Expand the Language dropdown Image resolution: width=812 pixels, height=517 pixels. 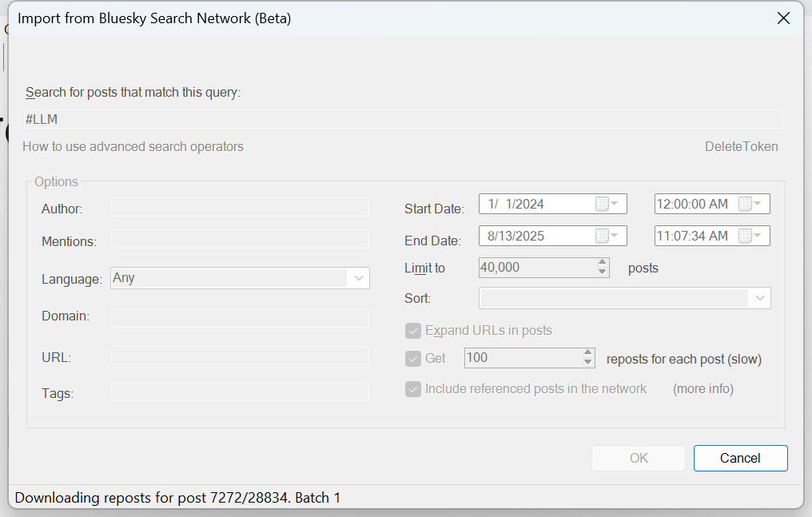coord(358,278)
